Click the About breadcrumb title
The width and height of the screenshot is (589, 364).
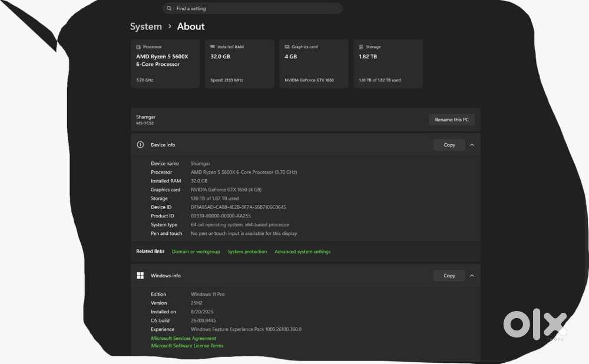191,27
